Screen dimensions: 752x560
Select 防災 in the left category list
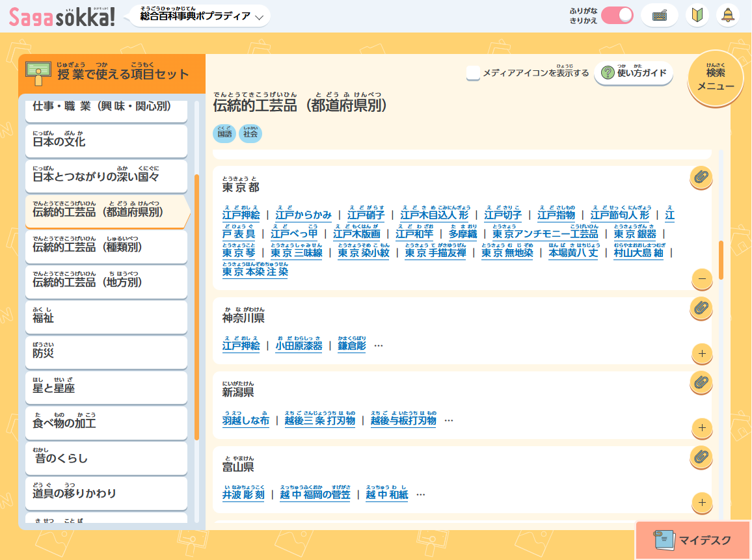tap(106, 353)
